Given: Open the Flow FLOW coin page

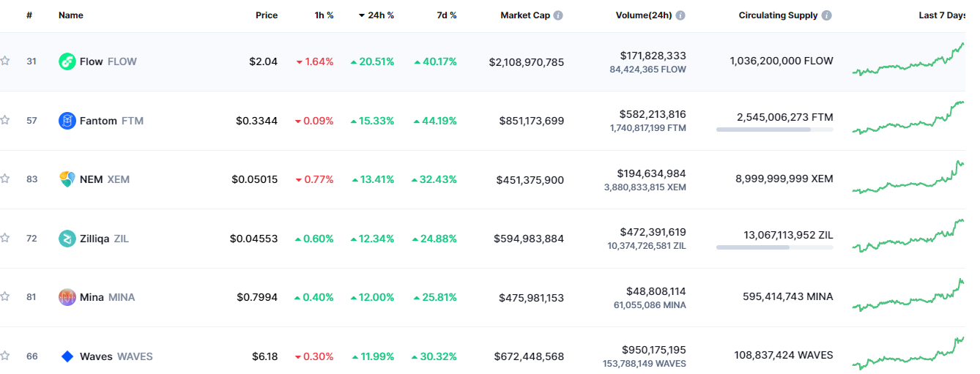Looking at the screenshot, I should pos(108,61).
